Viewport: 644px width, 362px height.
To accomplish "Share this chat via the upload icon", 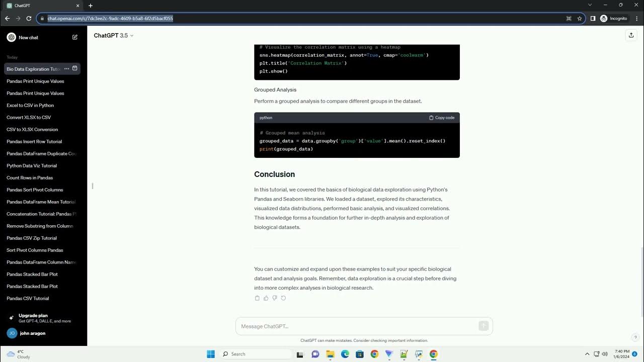I will coord(631,35).
